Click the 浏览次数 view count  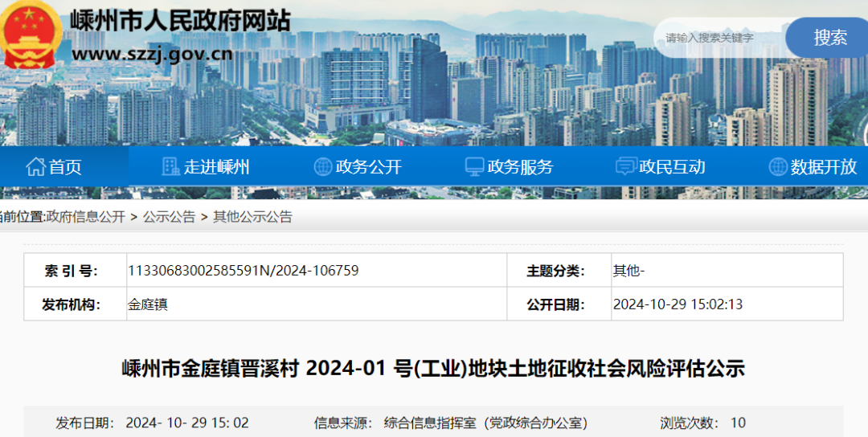coord(737,423)
